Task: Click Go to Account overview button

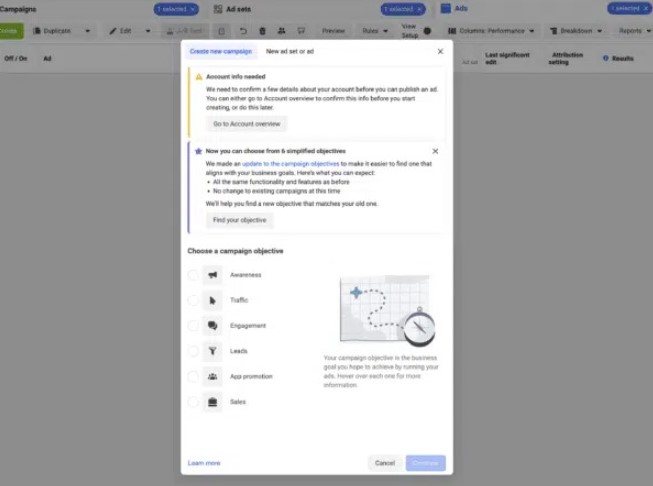Action: click(x=247, y=124)
